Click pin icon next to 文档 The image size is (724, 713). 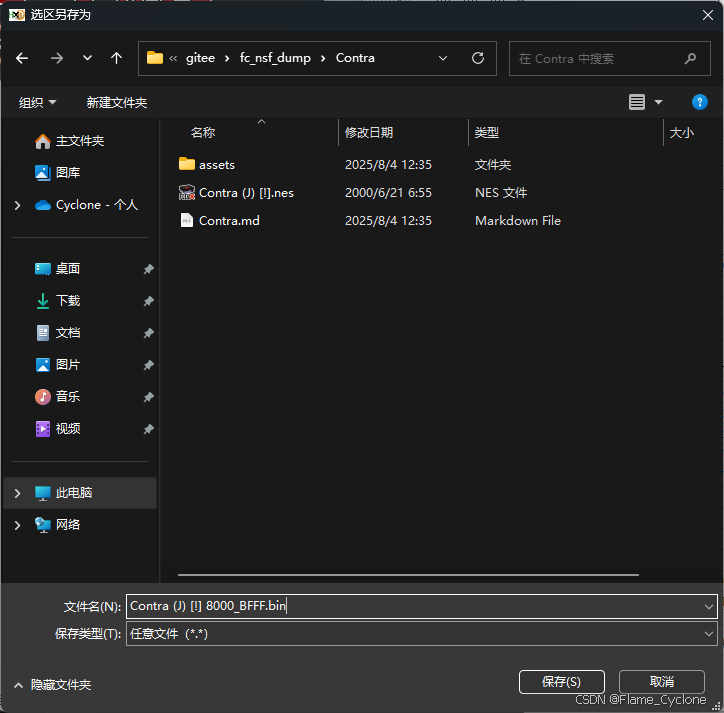tap(148, 333)
